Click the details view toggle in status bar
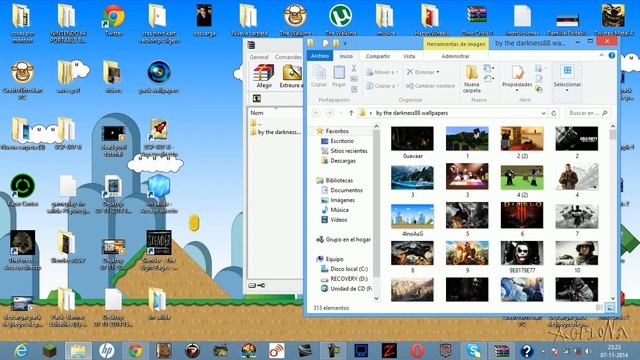The height and width of the screenshot is (360, 640). [599, 308]
